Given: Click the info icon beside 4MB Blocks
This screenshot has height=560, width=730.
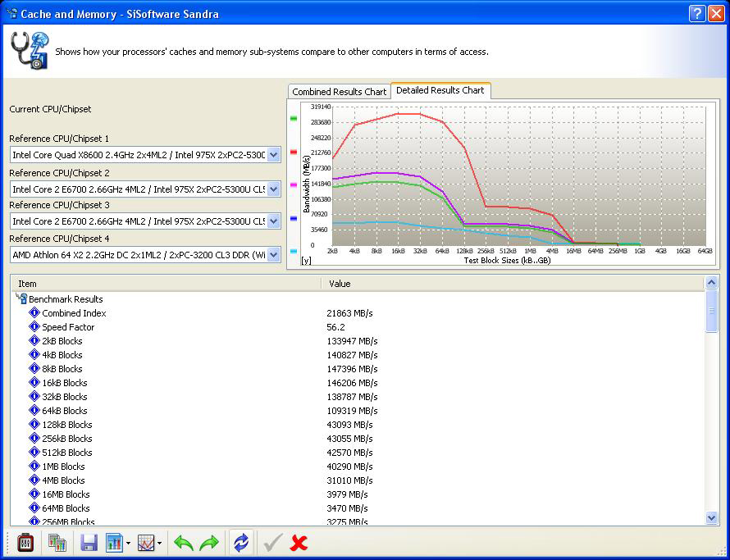Looking at the screenshot, I should pos(34,480).
